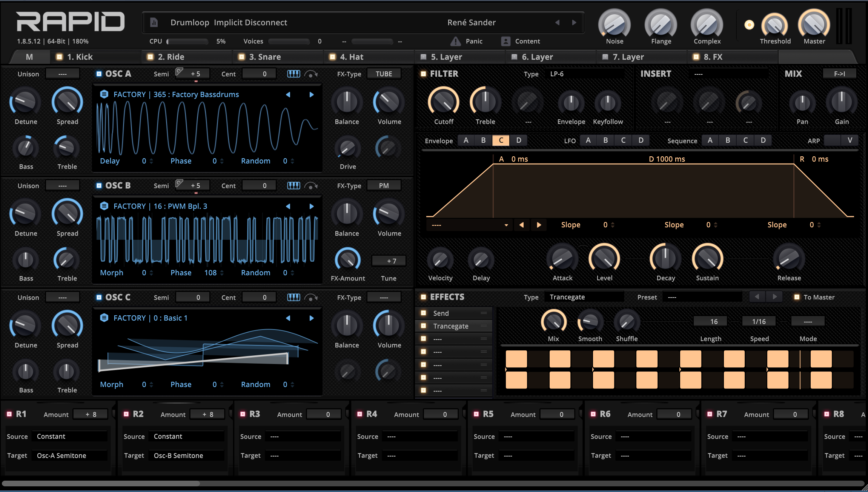Viewport: 868px width, 492px height.
Task: Select next wavetable for Factory Bassdrums
Action: coord(312,94)
